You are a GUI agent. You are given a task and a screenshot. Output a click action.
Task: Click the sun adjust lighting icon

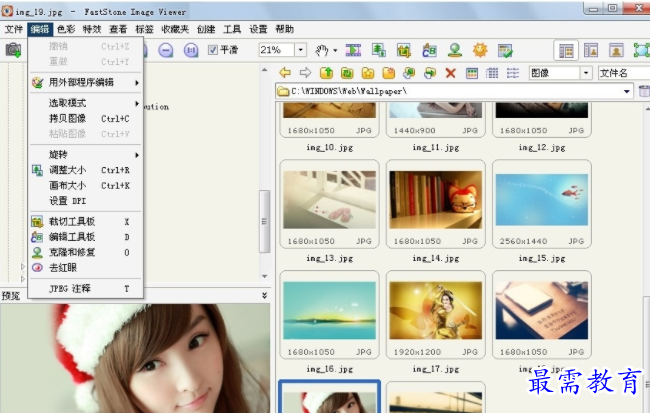click(480, 51)
